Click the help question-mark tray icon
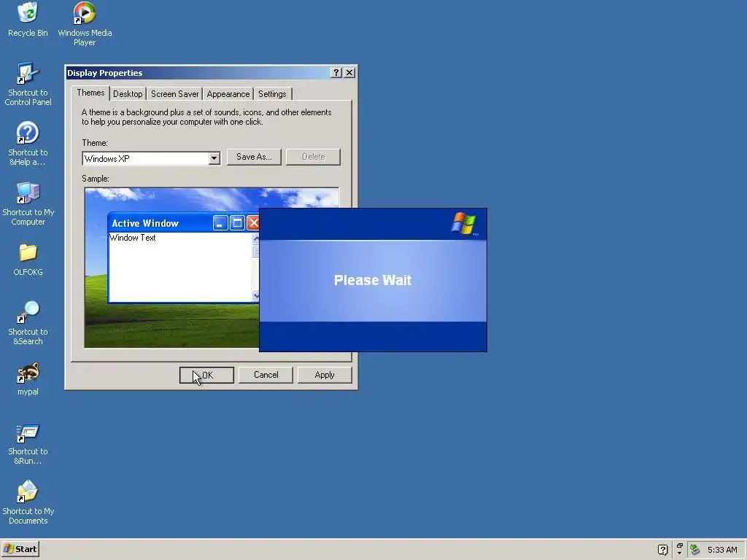The height and width of the screenshot is (560, 747). click(662, 550)
